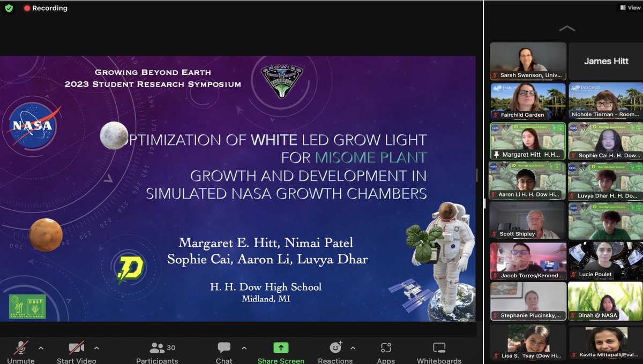Select Sophie Cai video thumbnail
Viewport: 643px width, 364px height.
[x=605, y=141]
